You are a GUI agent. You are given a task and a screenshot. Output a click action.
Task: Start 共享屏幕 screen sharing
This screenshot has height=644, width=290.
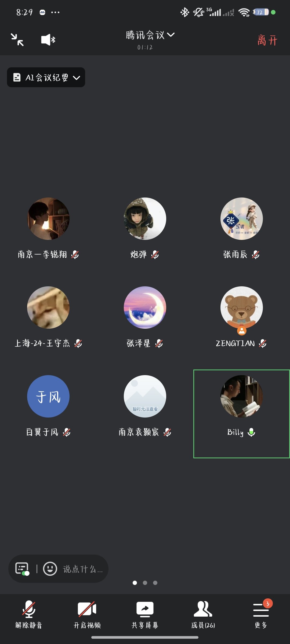(x=145, y=614)
